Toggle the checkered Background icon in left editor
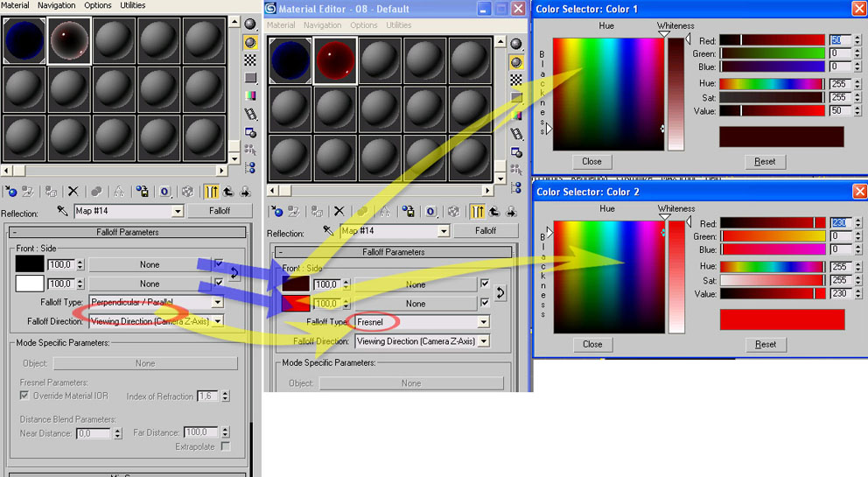868x477 pixels. click(x=250, y=60)
